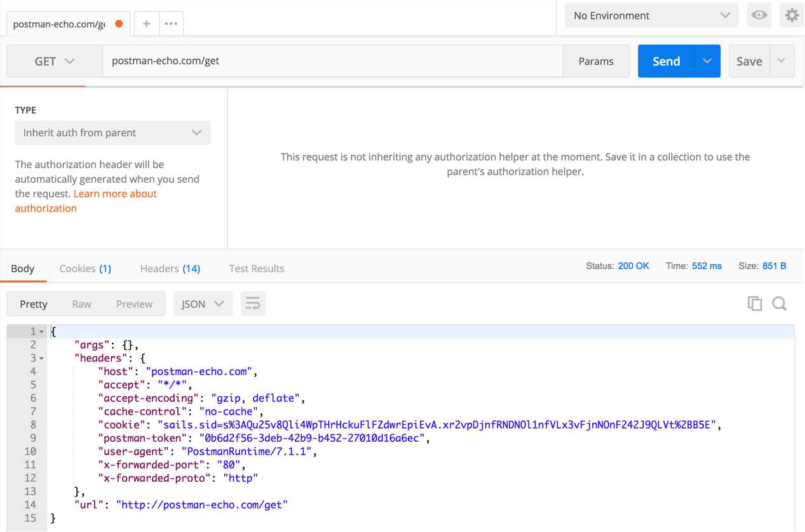805x532 pixels.
Task: Open manage environments gear icon
Action: pos(792,15)
